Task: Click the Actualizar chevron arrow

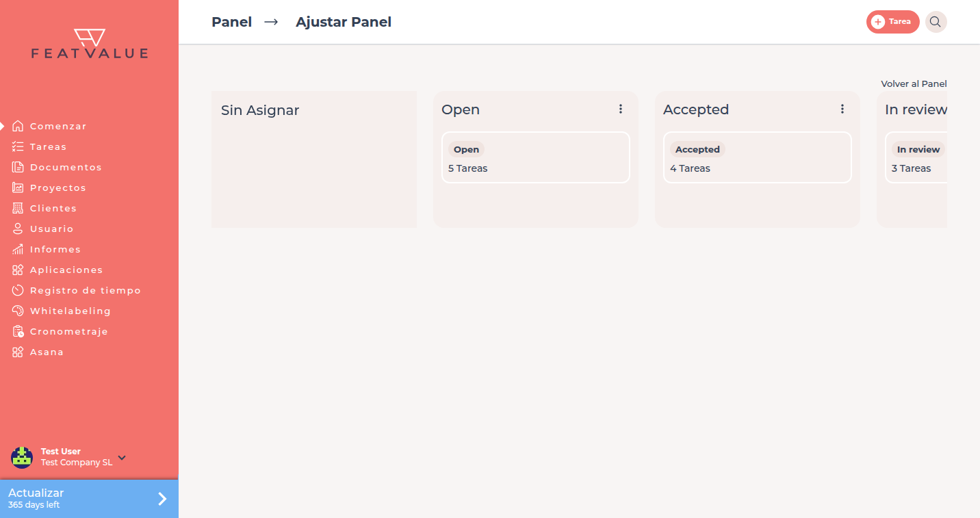Action: (x=162, y=499)
